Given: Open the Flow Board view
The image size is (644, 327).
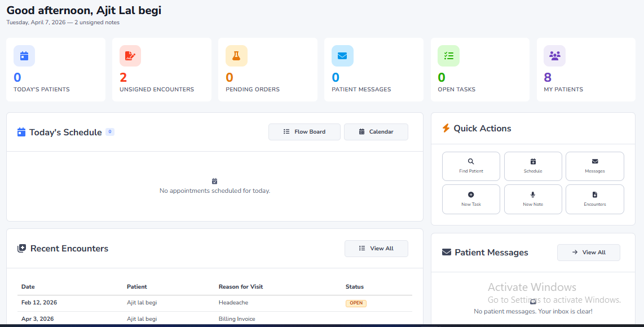Looking at the screenshot, I should [x=305, y=132].
